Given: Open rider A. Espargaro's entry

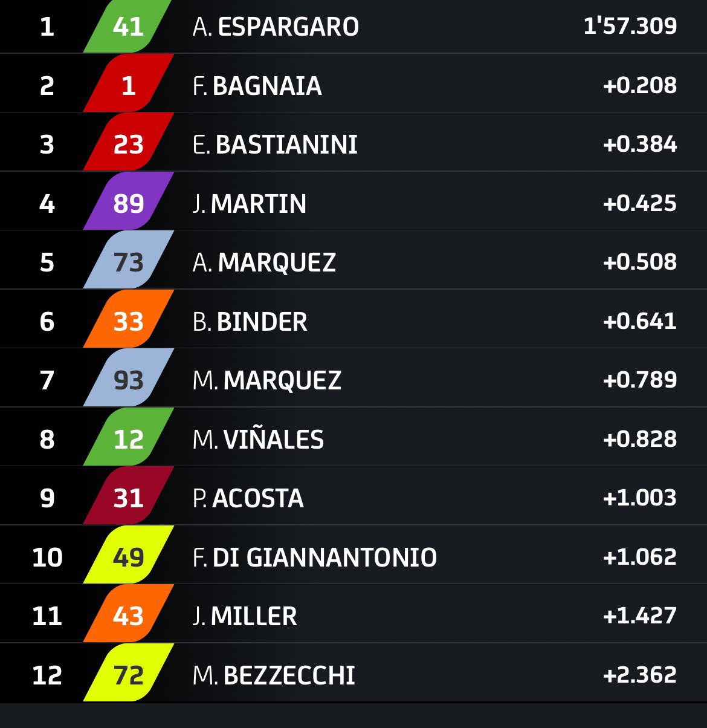Looking at the screenshot, I should pyautogui.click(x=276, y=27).
